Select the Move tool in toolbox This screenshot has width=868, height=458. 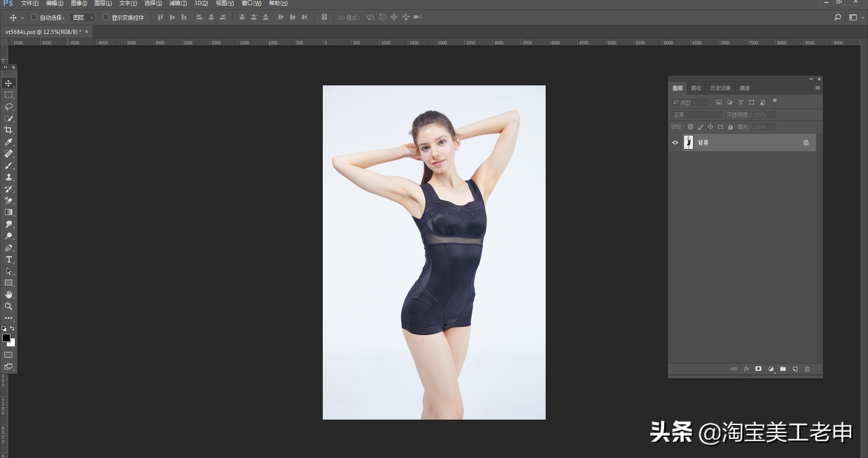[x=9, y=83]
